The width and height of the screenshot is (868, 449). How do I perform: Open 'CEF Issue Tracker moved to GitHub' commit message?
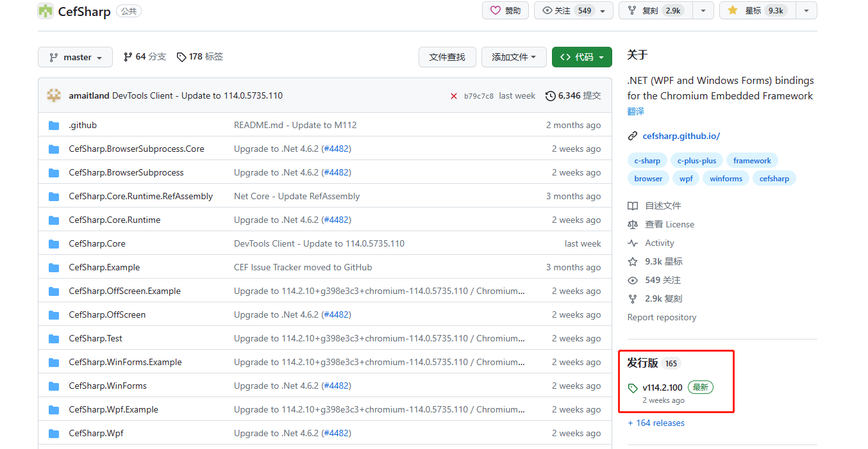click(x=303, y=268)
